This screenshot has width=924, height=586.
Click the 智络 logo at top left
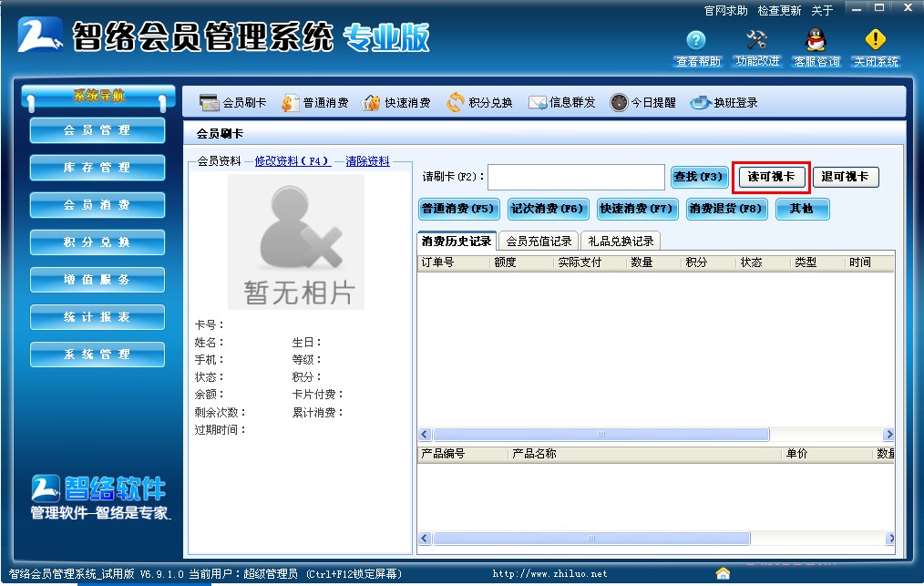[x=40, y=35]
